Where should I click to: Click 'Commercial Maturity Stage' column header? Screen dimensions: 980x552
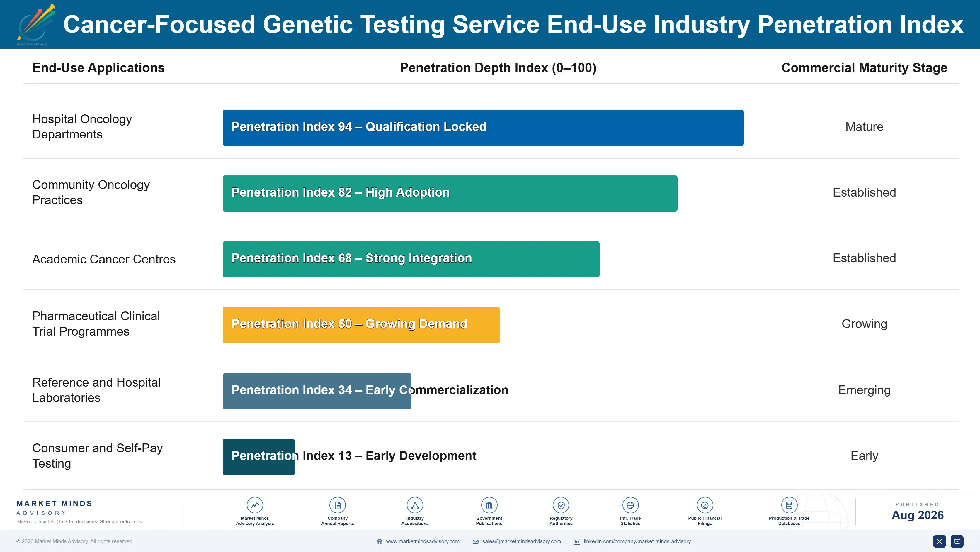coord(864,68)
